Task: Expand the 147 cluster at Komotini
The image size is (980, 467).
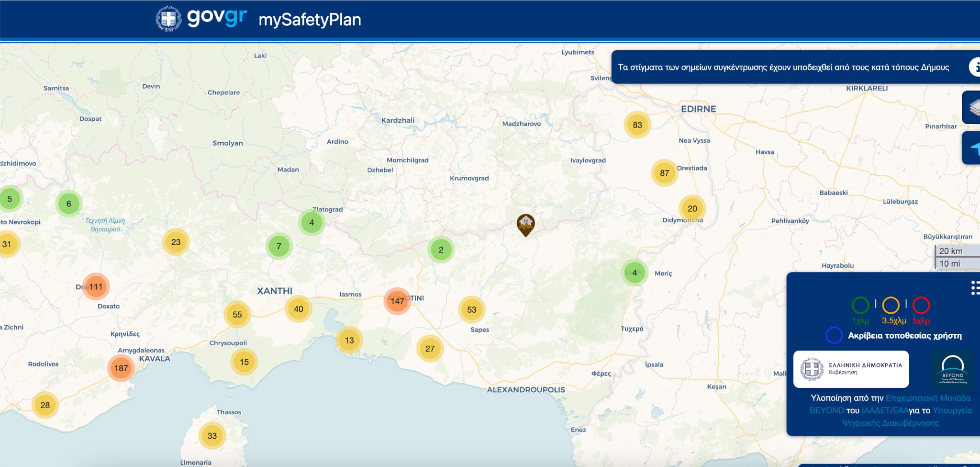Action: pyautogui.click(x=397, y=301)
